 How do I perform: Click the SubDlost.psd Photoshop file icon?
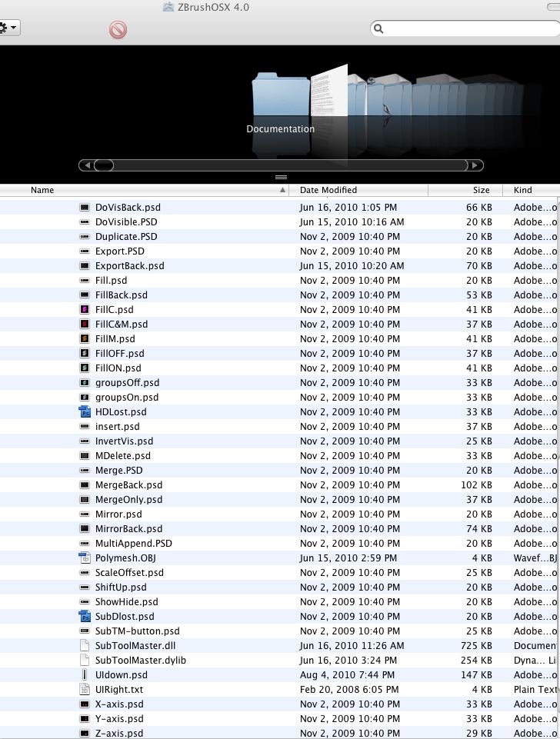85,617
